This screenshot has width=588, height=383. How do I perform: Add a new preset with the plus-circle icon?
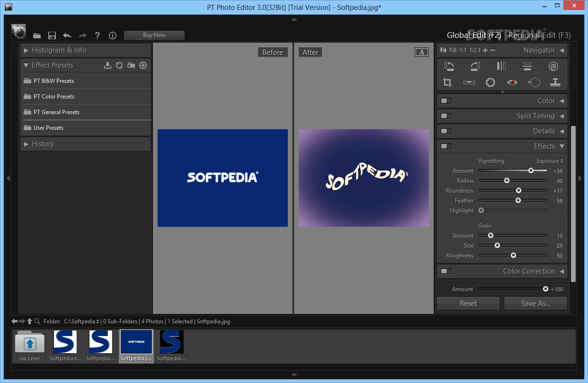point(143,65)
